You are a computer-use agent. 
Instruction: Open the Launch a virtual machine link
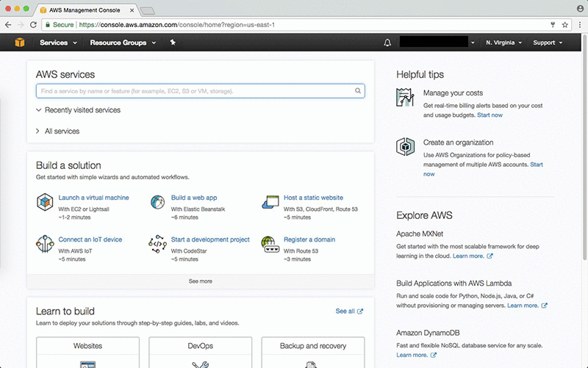tap(94, 198)
